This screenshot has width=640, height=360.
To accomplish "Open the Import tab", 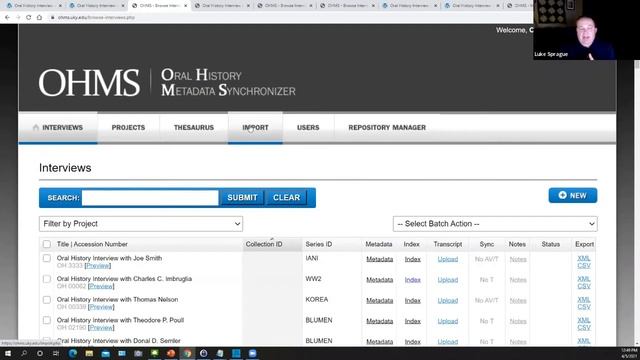I will tap(255, 128).
